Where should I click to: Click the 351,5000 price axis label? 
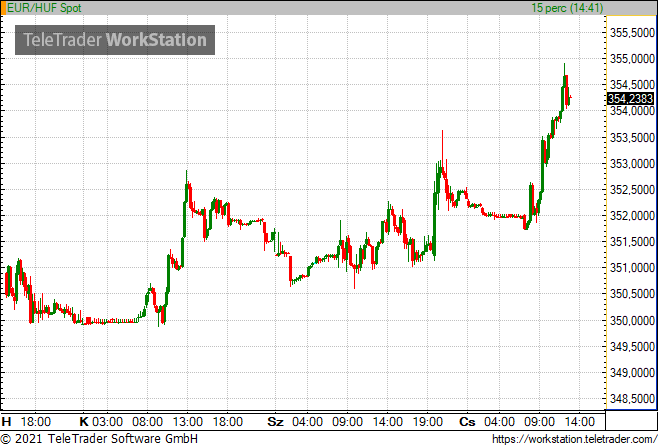(632, 242)
